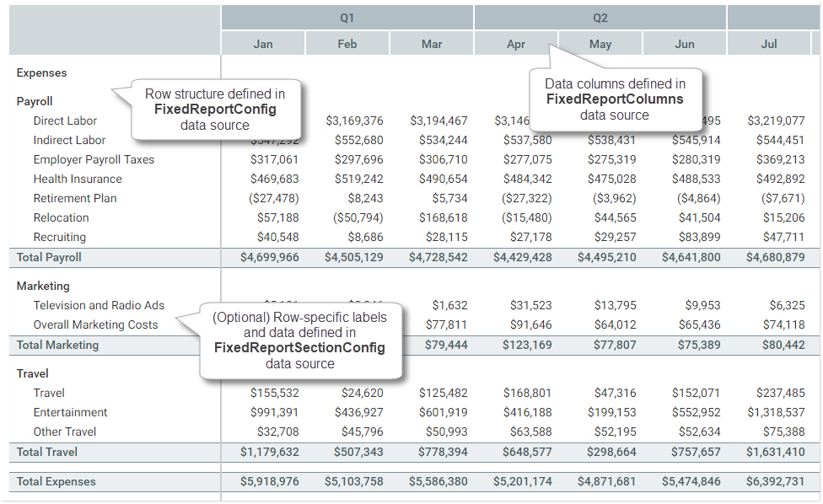
Task: Select the Direct Labor row label
Action: click(65, 121)
